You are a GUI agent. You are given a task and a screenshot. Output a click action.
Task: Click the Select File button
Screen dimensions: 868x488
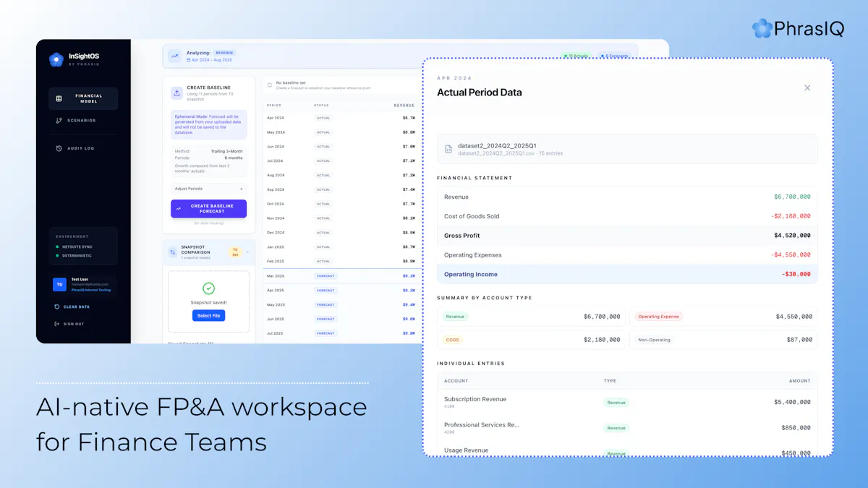(208, 315)
